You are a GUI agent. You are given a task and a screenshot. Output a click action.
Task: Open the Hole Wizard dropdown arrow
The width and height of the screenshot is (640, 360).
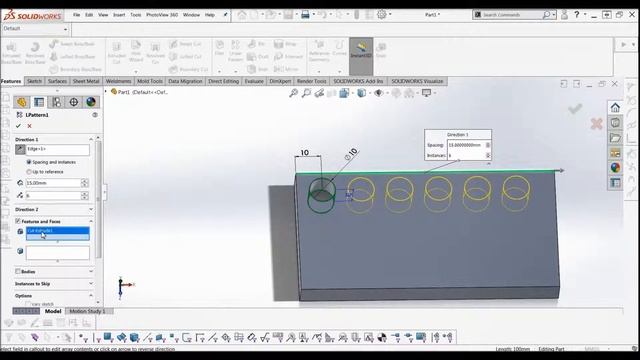pyautogui.click(x=136, y=71)
